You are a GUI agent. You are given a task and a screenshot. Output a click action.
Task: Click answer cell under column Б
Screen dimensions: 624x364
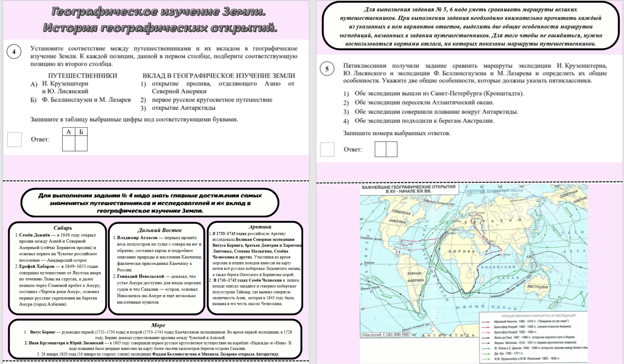pyautogui.click(x=81, y=143)
